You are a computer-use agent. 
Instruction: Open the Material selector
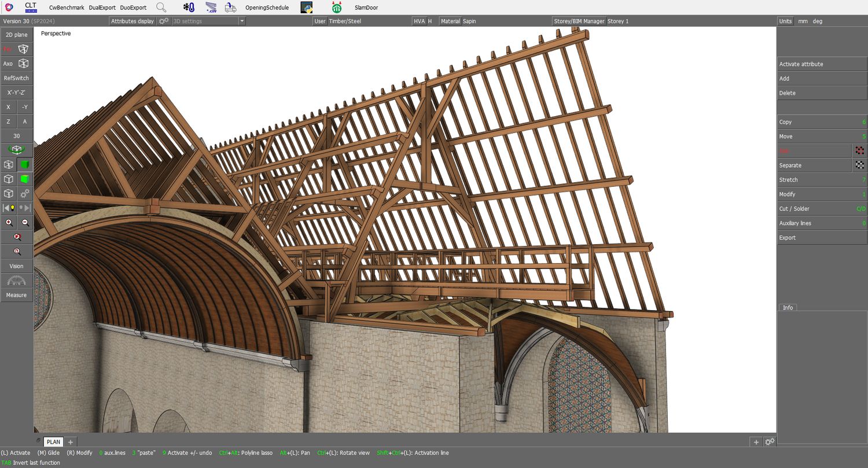tap(450, 21)
